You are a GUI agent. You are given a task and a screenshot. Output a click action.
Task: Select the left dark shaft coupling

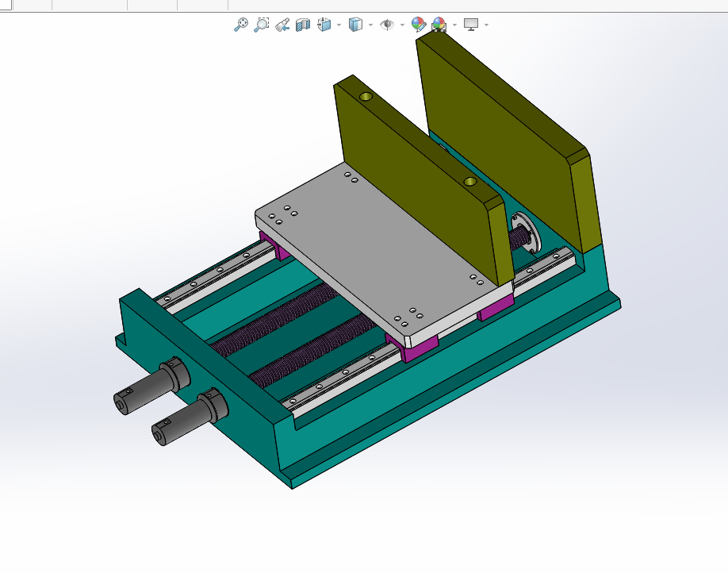point(151,386)
